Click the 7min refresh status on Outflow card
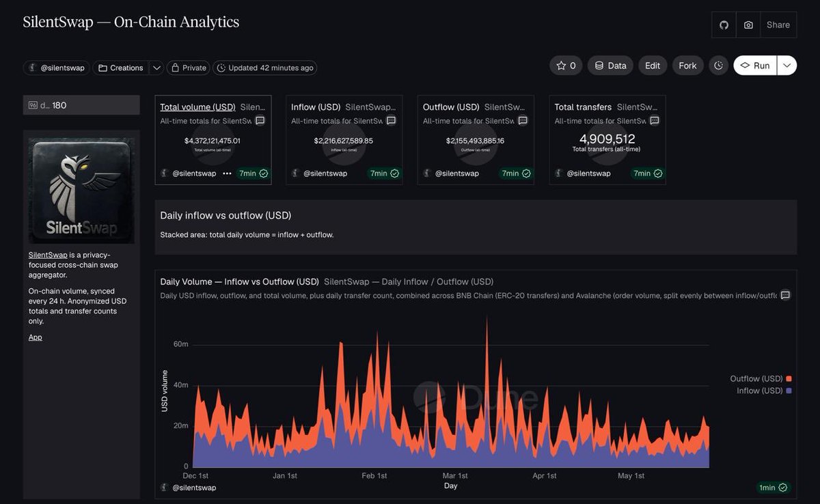The image size is (820, 504). (517, 173)
